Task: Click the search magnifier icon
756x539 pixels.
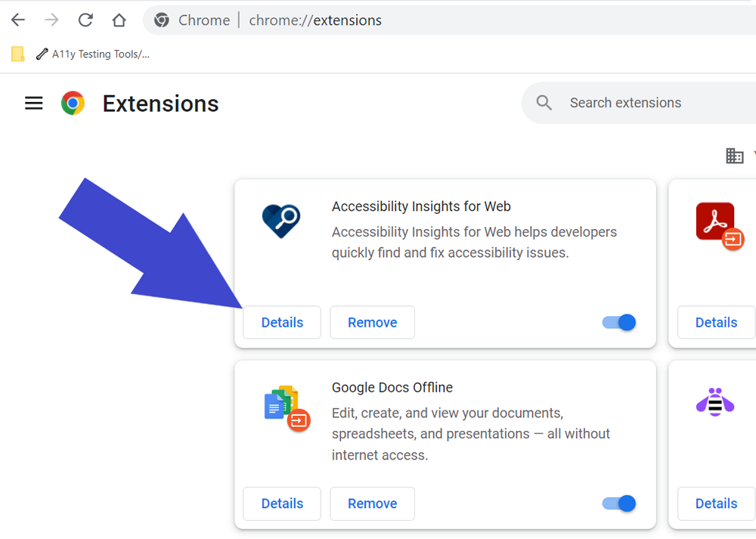Action: pos(544,103)
